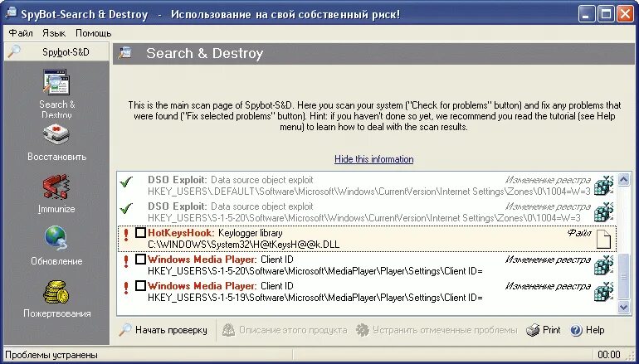Click the results list scrollbar thumb
This screenshot has height=364, width=639.
(x=623, y=276)
